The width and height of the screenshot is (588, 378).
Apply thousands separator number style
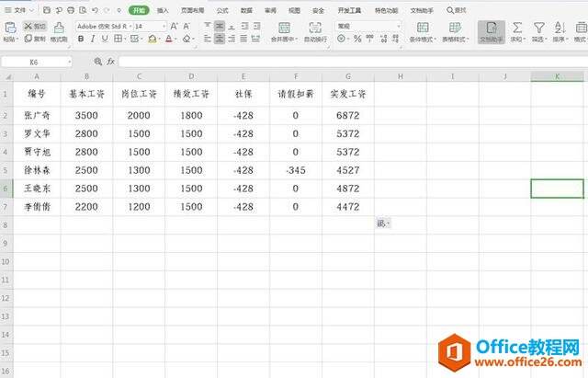click(370, 39)
